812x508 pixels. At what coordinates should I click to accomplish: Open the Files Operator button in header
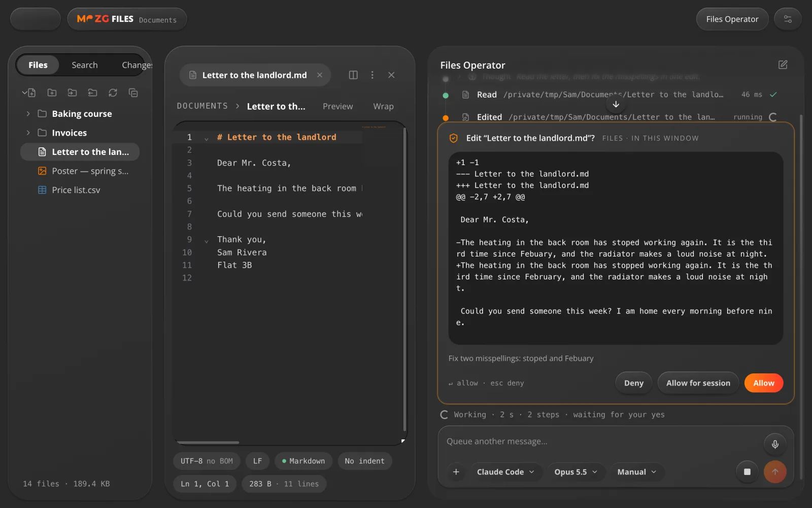[x=732, y=19]
